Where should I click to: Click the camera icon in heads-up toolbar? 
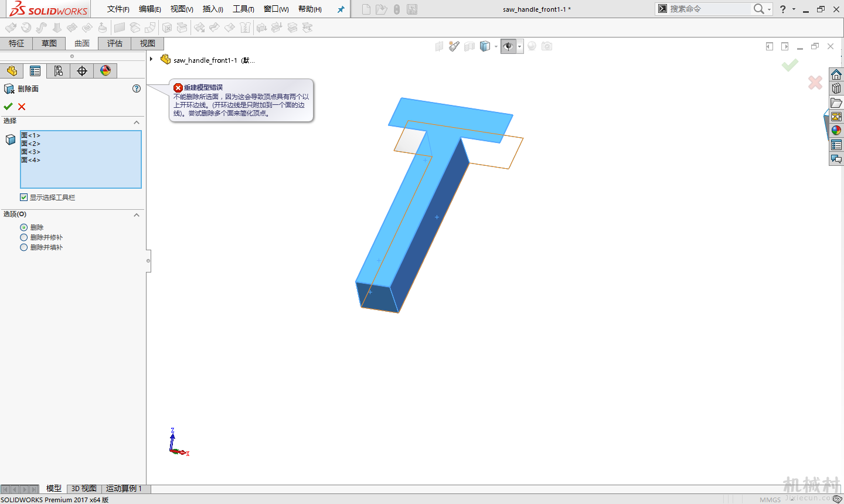pos(547,46)
